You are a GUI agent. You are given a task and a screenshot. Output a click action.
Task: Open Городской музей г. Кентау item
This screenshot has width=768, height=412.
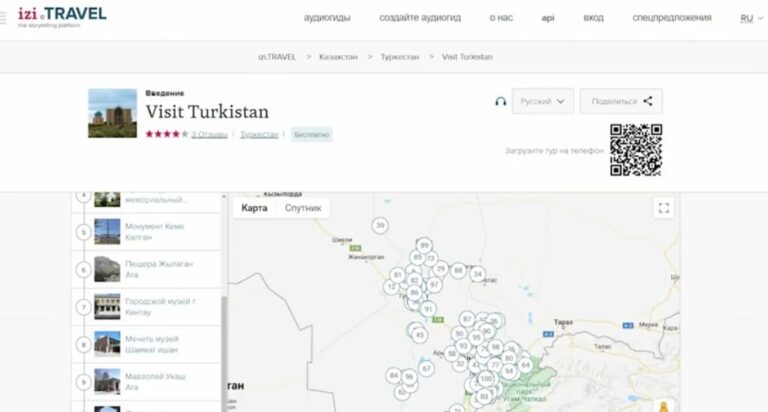click(x=146, y=307)
